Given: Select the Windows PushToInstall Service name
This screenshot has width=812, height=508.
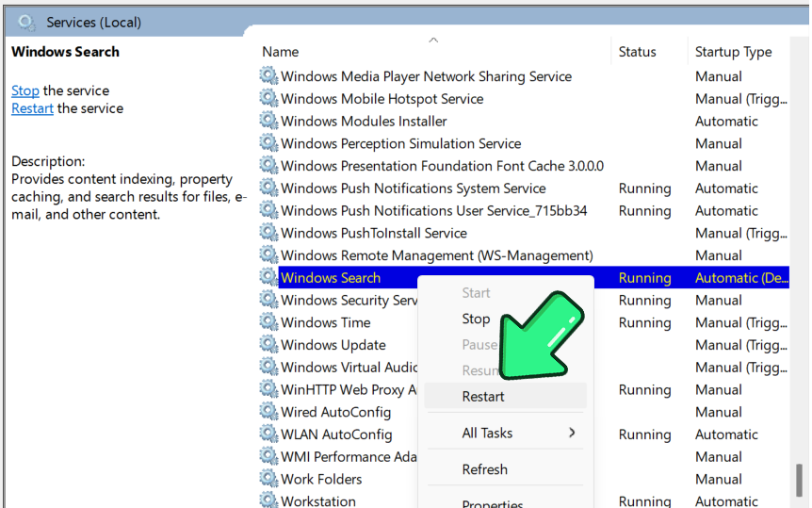Looking at the screenshot, I should pyautogui.click(x=373, y=233).
